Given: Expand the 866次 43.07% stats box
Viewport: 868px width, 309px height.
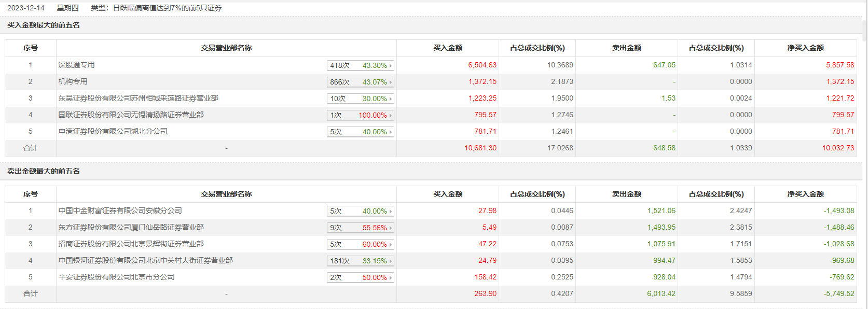Looking at the screenshot, I should tap(361, 82).
